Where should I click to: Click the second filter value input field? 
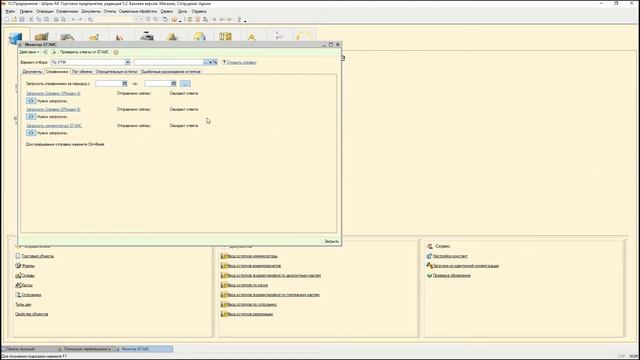tap(169, 62)
